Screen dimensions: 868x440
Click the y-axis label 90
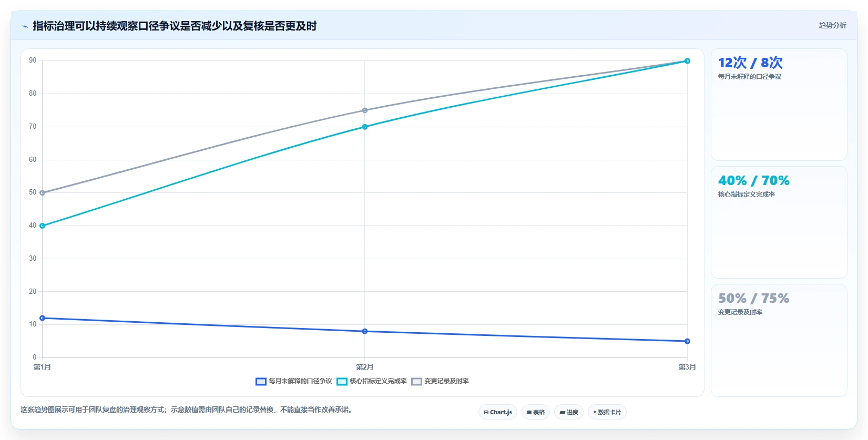(x=33, y=60)
